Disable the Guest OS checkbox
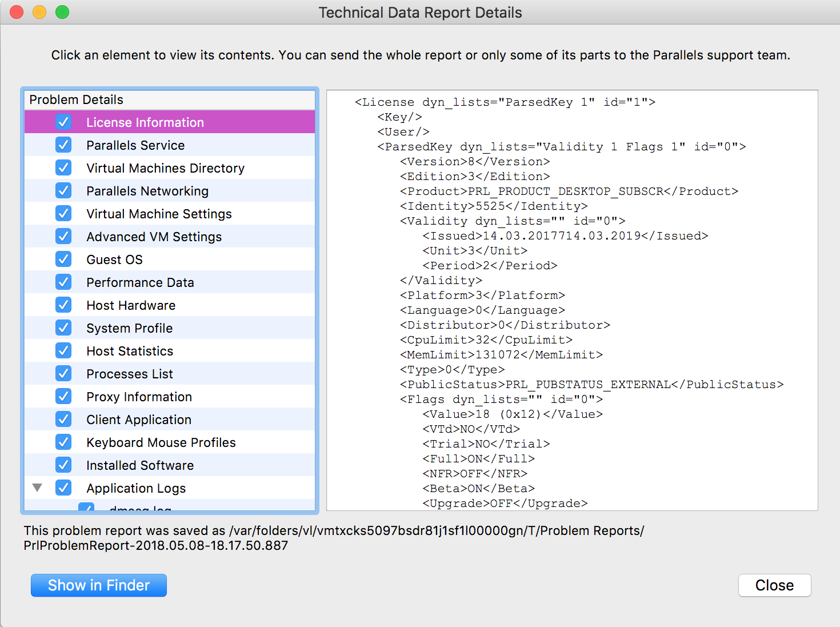Screen dimensions: 840x627 tap(63, 259)
